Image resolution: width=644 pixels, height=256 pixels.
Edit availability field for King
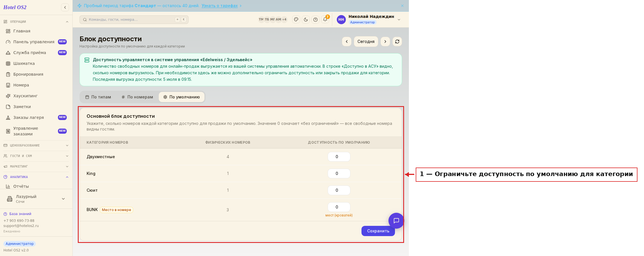[339, 174]
